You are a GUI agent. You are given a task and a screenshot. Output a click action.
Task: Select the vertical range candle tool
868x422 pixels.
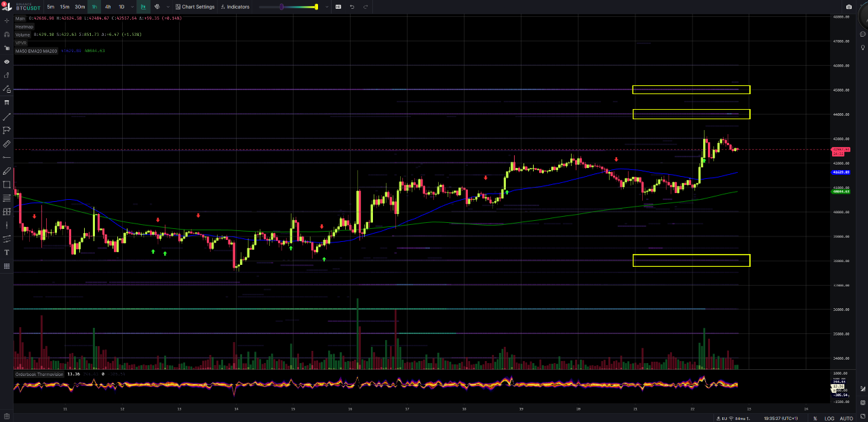[7, 225]
